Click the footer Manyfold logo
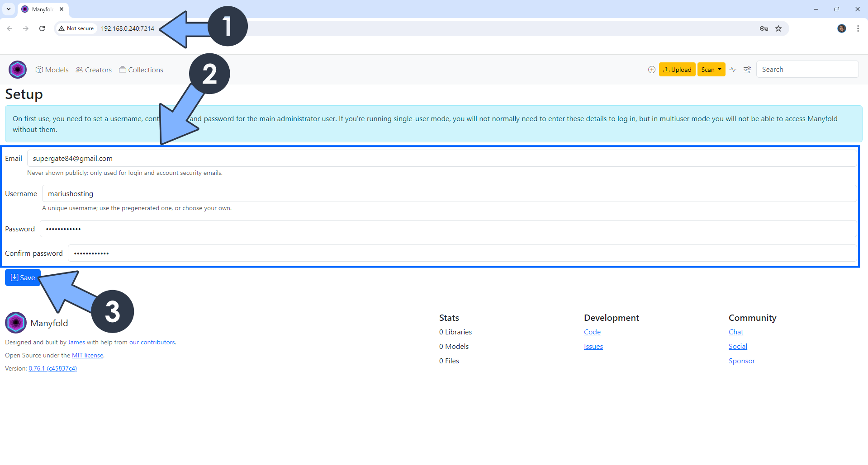Viewport: 868px width, 465px height. [16, 323]
